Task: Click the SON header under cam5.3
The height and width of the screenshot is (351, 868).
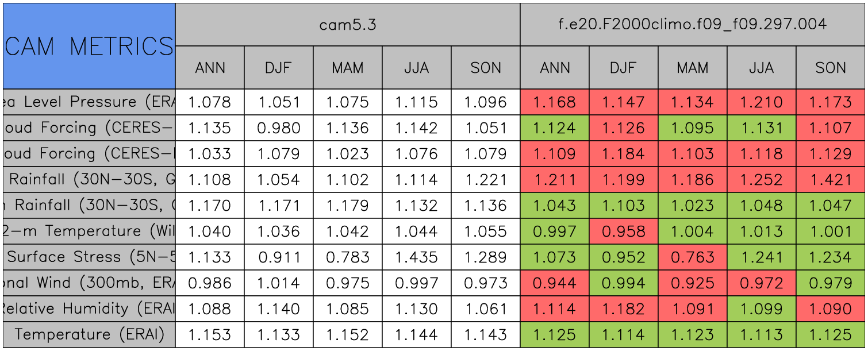Action: pyautogui.click(x=486, y=68)
